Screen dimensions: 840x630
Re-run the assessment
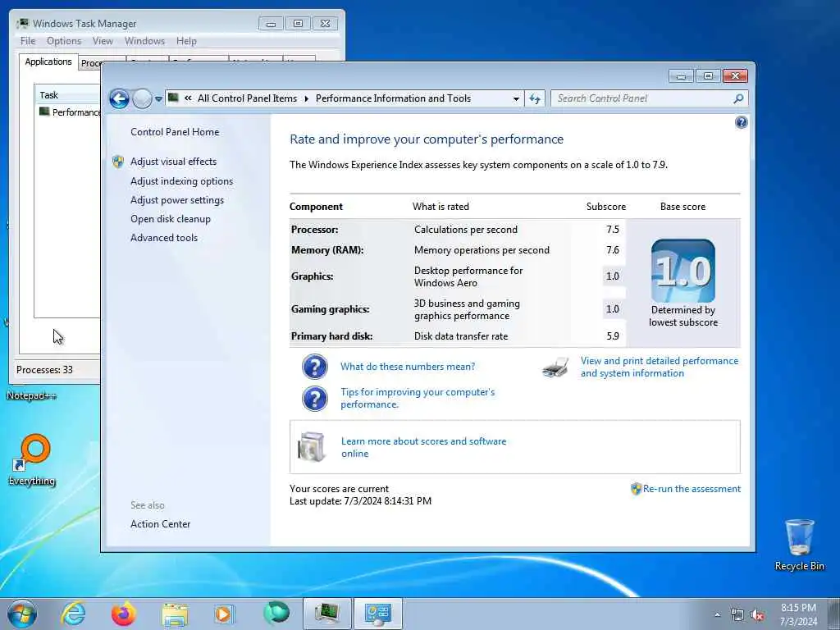tap(692, 489)
